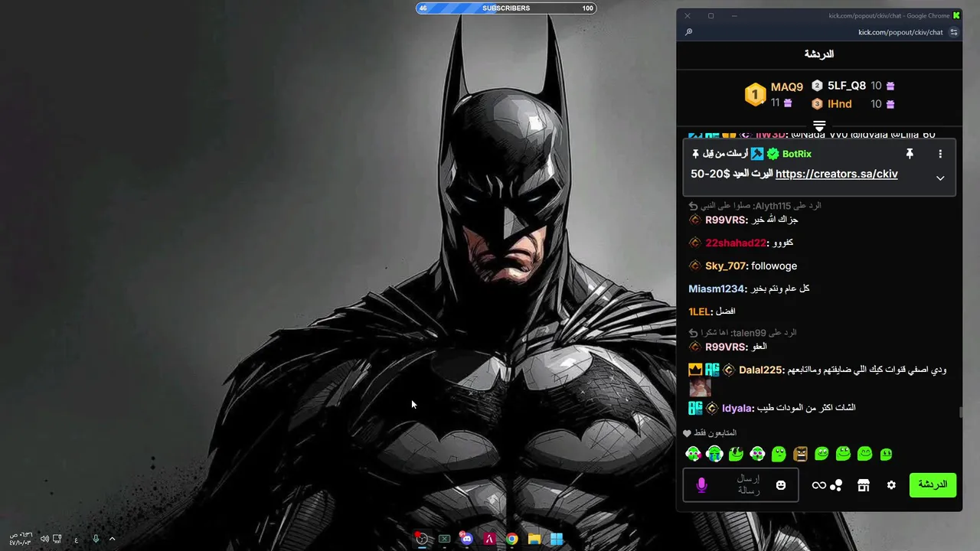Click the chat scrollbar thumb
The image size is (980, 551).
(x=960, y=413)
